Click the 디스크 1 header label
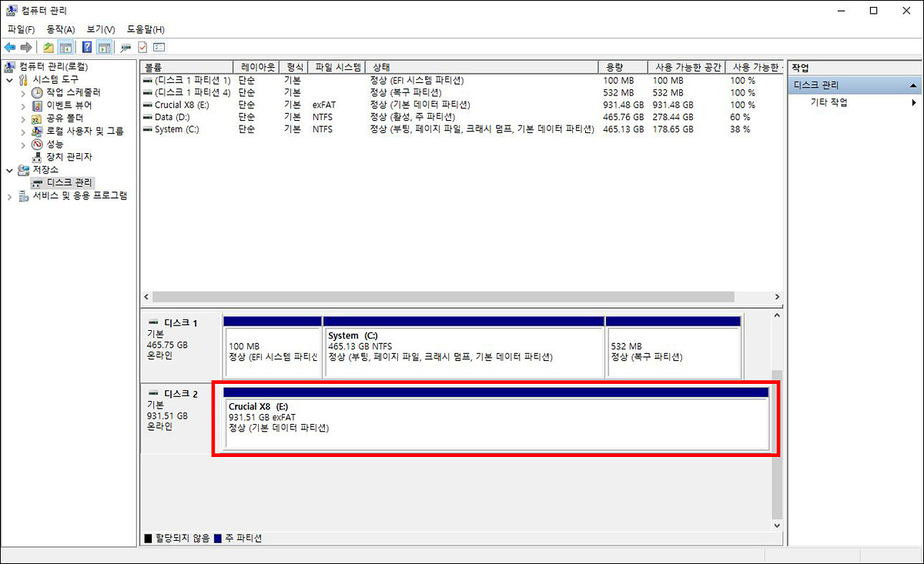924x564 pixels. click(x=180, y=323)
